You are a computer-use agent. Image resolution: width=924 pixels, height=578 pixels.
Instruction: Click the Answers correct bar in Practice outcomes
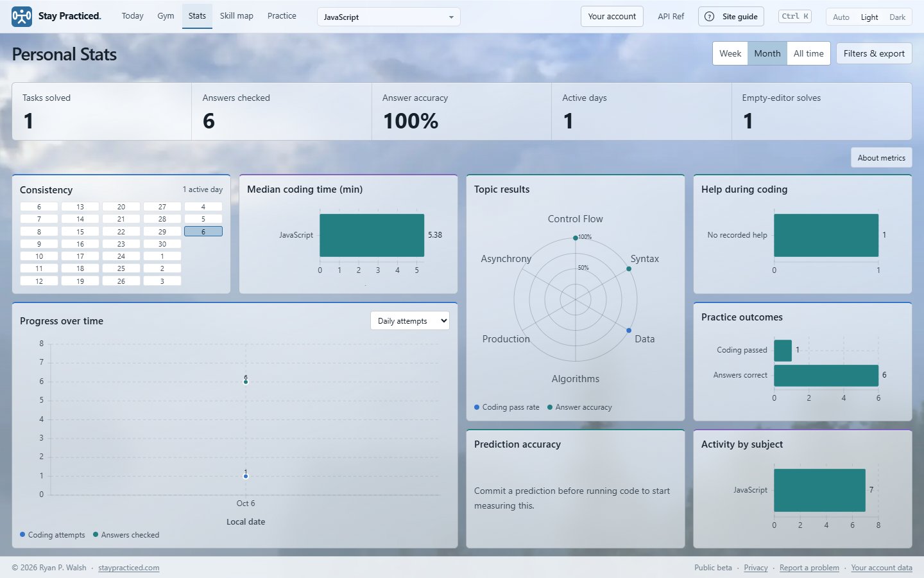[826, 376]
